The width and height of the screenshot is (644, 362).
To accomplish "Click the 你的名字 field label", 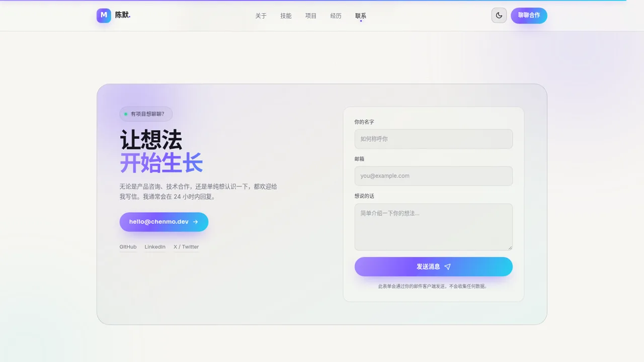I will [x=364, y=122].
